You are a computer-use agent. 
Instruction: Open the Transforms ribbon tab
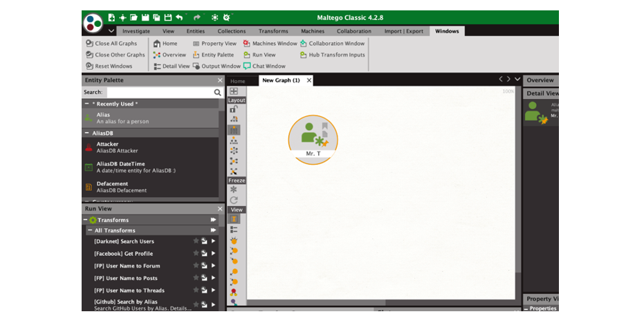tap(273, 31)
